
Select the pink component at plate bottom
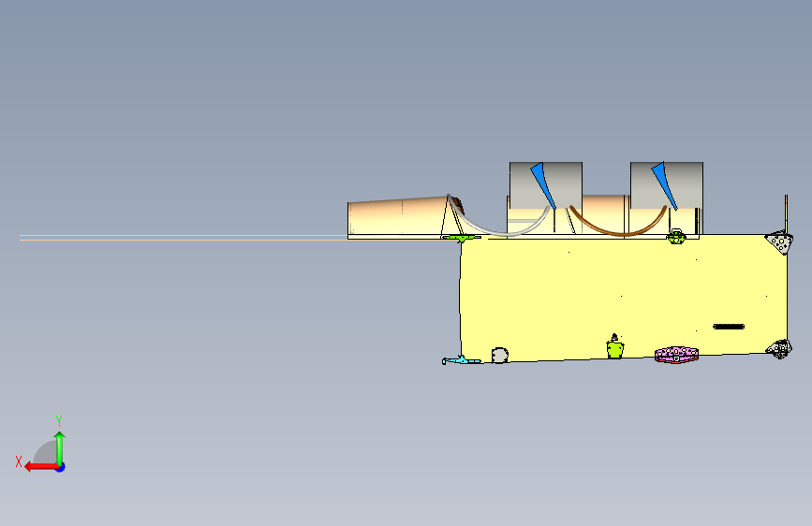click(x=676, y=355)
